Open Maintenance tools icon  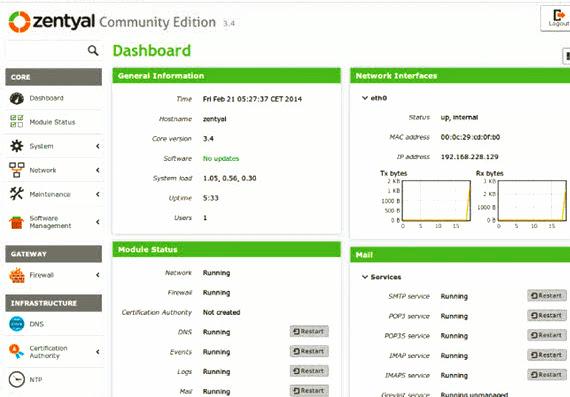[x=17, y=194]
